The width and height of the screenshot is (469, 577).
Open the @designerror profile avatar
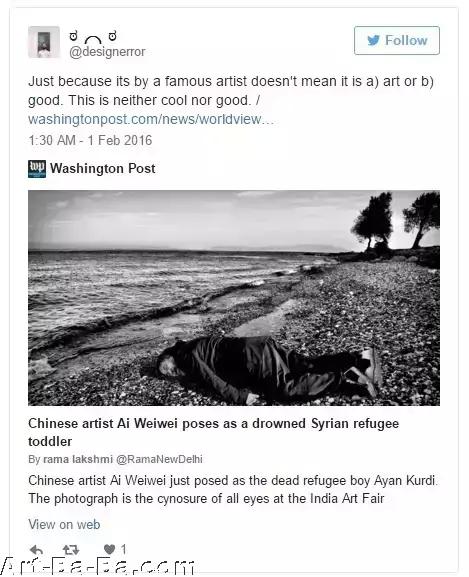pos(44,42)
